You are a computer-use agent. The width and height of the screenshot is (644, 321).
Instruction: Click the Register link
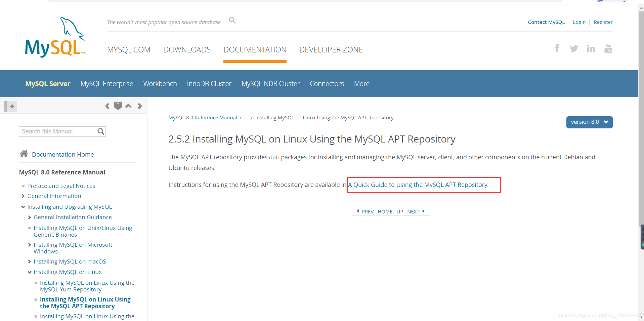pyautogui.click(x=603, y=22)
